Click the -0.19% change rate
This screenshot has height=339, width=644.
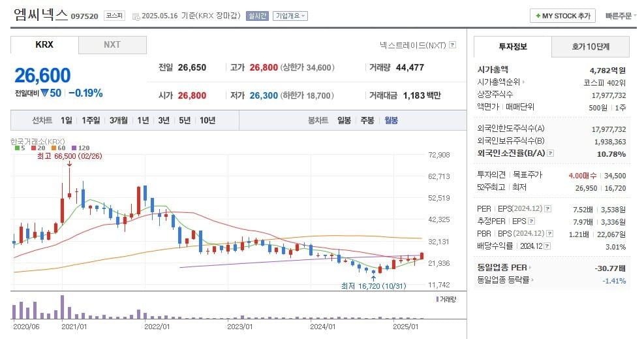point(86,93)
